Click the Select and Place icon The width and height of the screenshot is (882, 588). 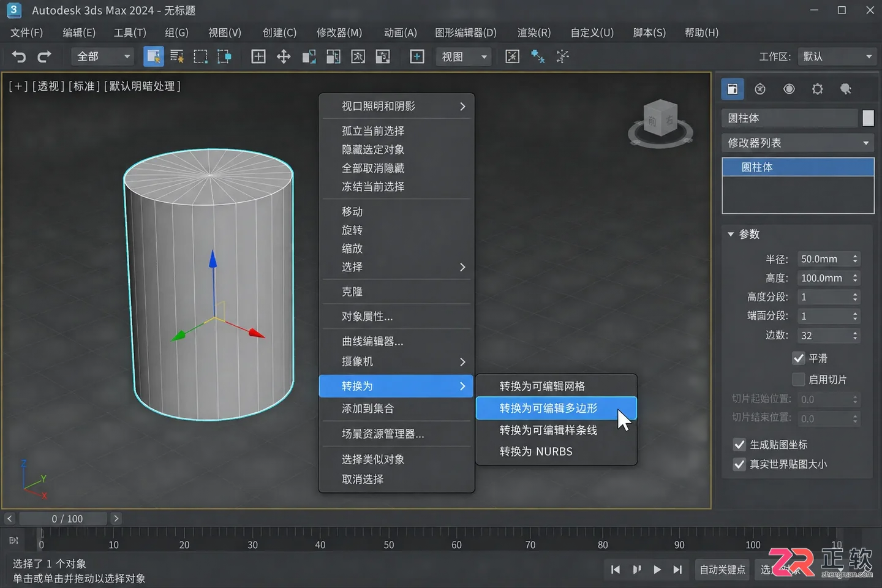(x=258, y=57)
